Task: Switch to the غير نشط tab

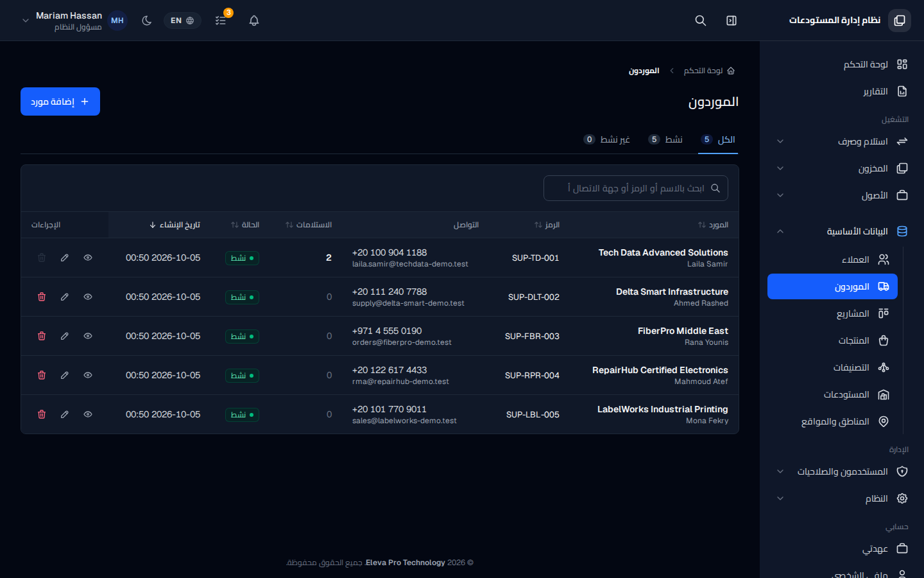Action: (606, 139)
